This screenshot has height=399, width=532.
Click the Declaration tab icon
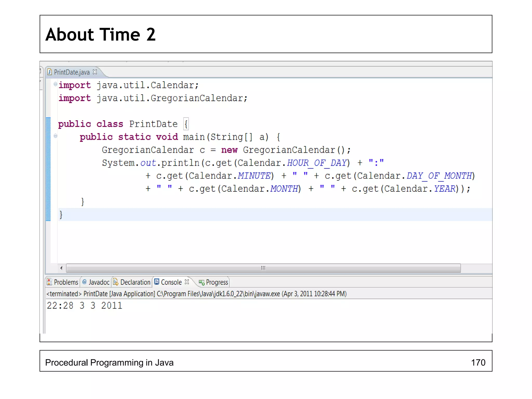point(116,282)
